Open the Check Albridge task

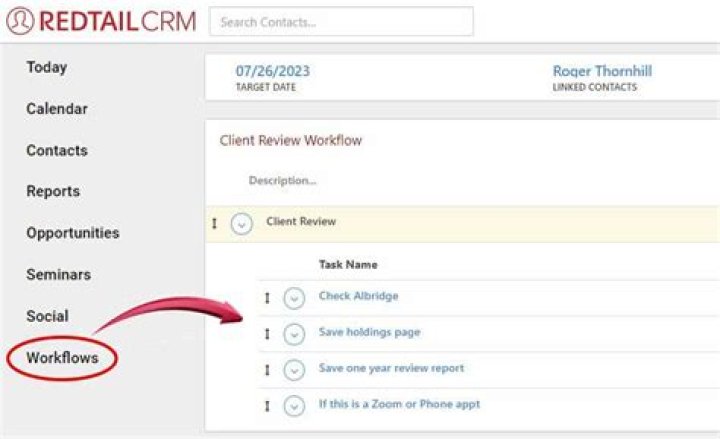point(359,296)
